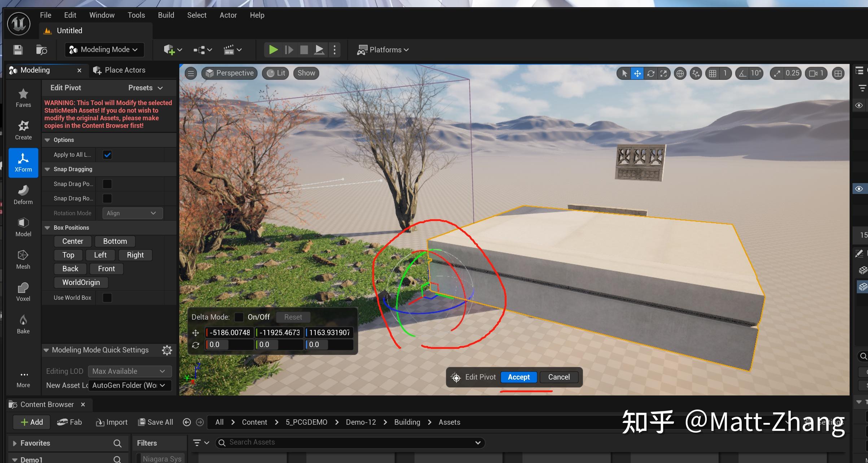Screen dimensions: 868x463
Task: Click the Save current level icon
Action: click(18, 50)
